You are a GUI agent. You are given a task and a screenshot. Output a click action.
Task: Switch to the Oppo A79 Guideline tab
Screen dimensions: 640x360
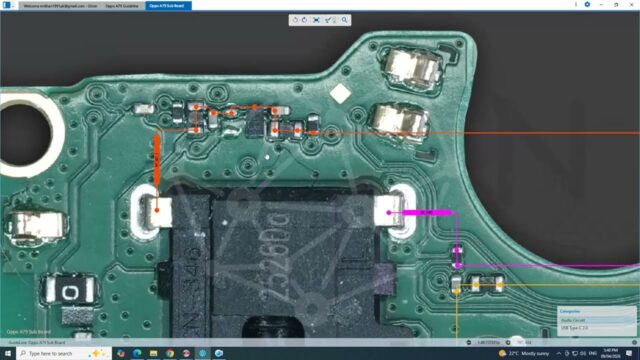[x=122, y=6]
